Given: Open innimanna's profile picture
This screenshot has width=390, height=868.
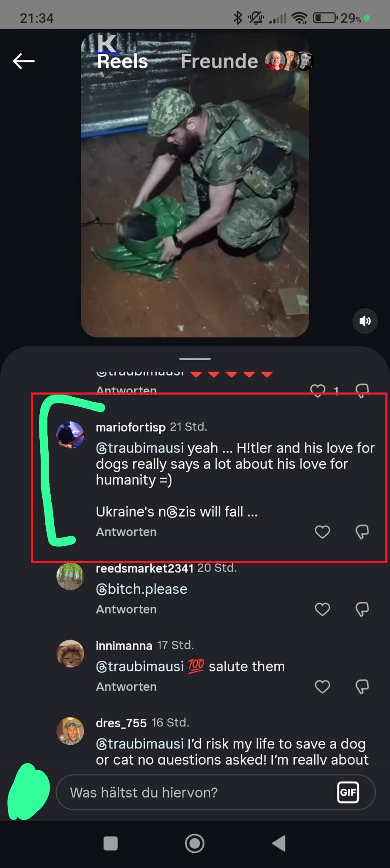Looking at the screenshot, I should pos(70,653).
